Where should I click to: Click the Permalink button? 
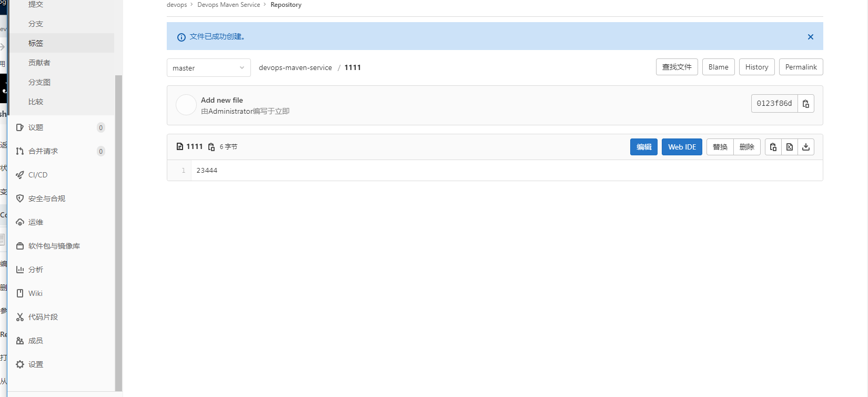pyautogui.click(x=801, y=67)
